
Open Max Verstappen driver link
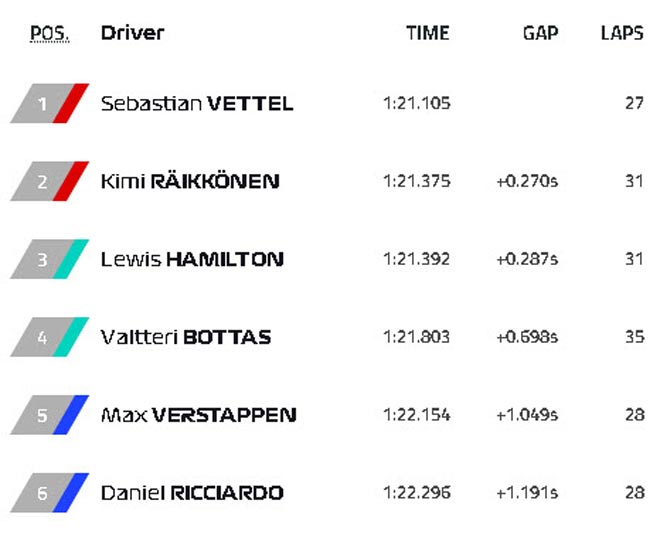[198, 415]
